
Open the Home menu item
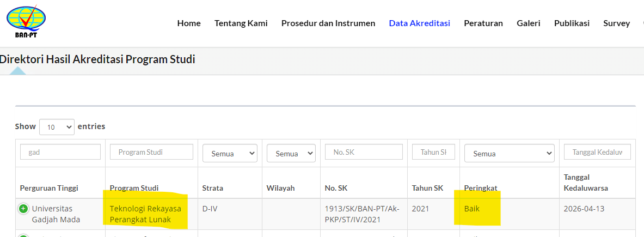189,23
